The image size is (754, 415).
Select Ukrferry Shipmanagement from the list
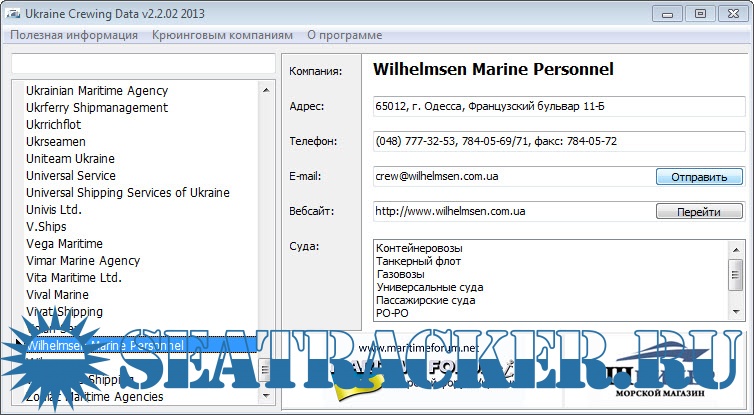[97, 108]
